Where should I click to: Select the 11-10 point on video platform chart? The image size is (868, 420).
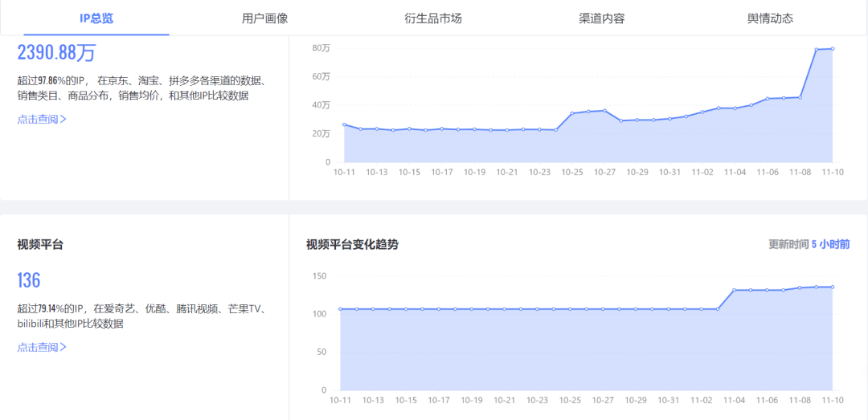pyautogui.click(x=833, y=287)
